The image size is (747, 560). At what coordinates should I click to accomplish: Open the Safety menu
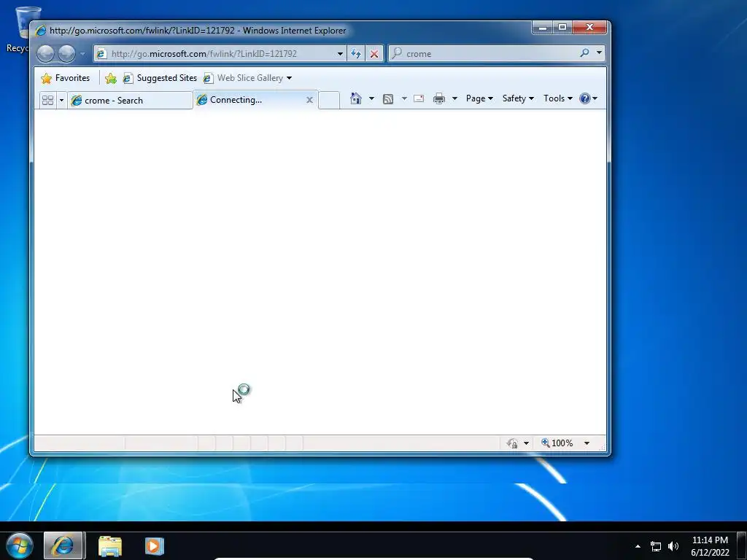tap(518, 98)
